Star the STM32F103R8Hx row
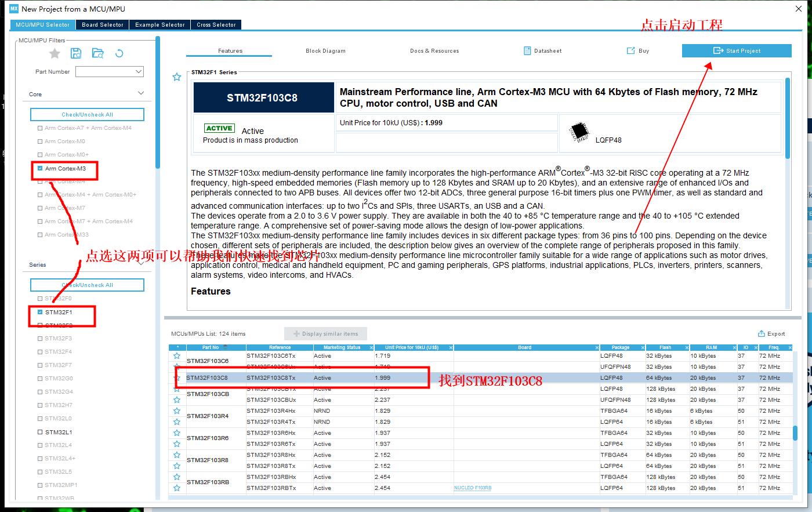This screenshot has width=812, height=512. (177, 455)
